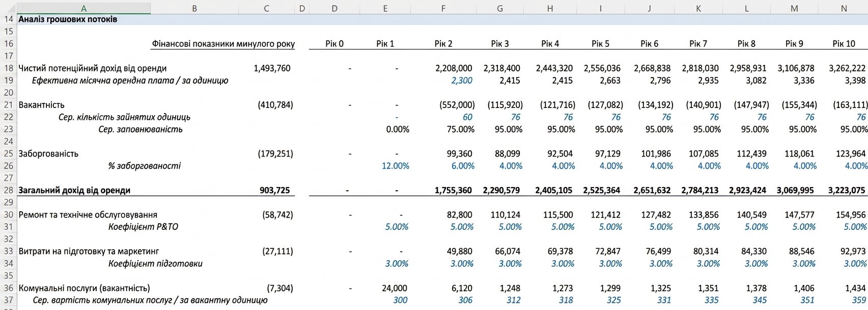Select row 28 header
The height and width of the screenshot is (310, 868).
(8, 190)
